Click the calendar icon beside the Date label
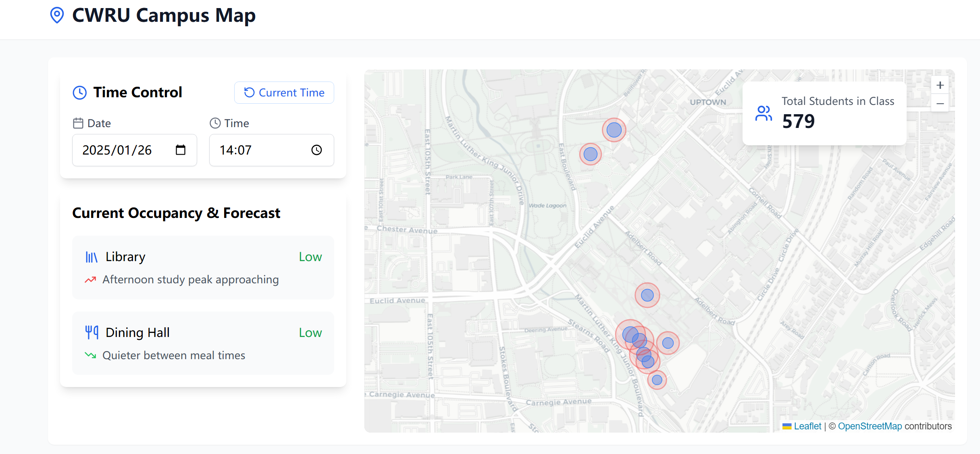The height and width of the screenshot is (454, 980). click(x=79, y=123)
